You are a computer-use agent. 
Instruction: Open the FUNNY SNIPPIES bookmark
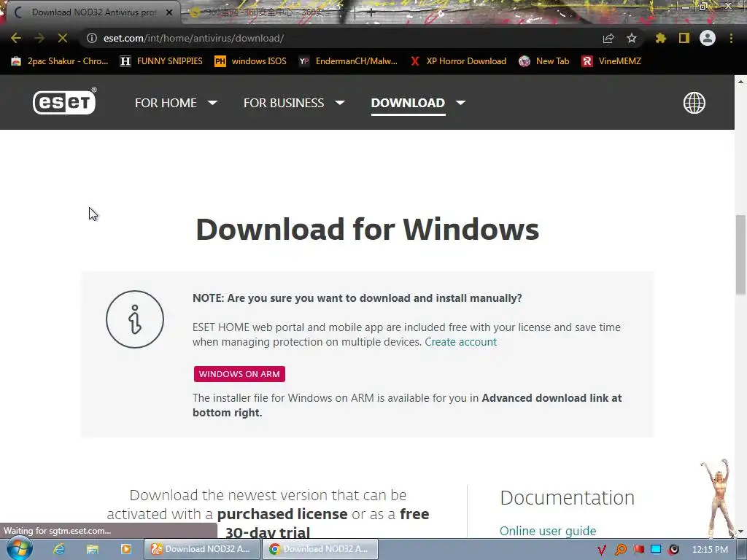point(161,61)
